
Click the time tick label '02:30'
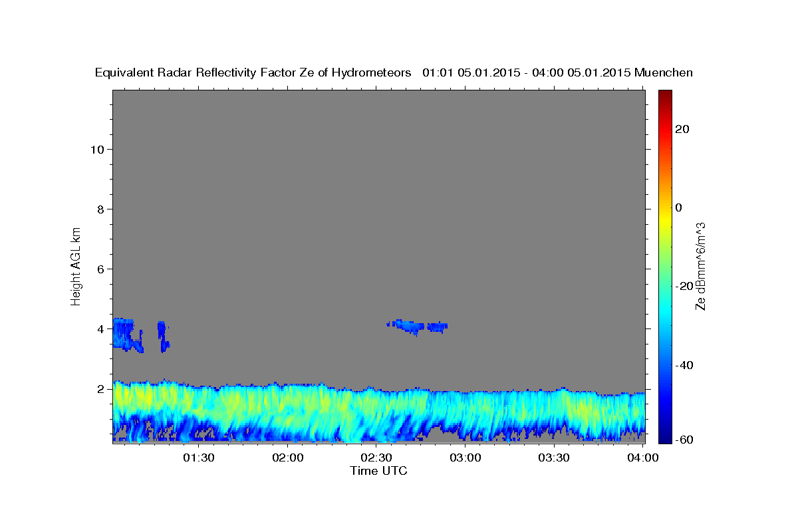point(376,458)
